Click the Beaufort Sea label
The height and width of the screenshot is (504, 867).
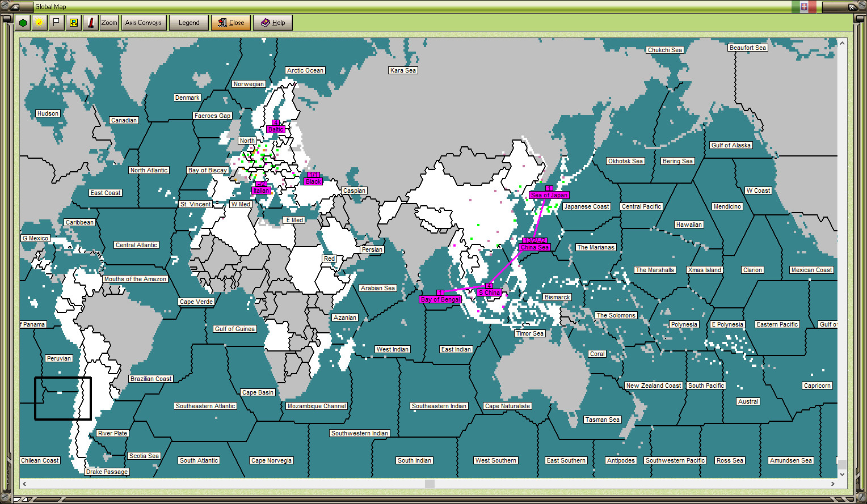point(748,48)
